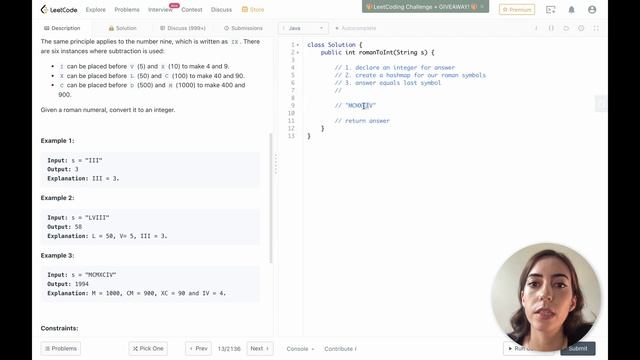
Task: Click the "class Solution {" line
Action: (335, 45)
